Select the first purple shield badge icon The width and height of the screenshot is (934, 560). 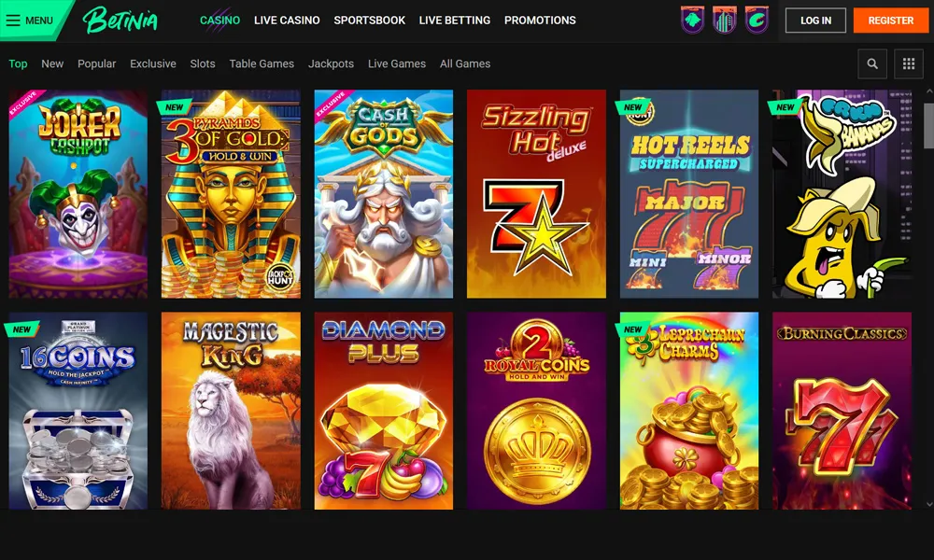point(693,20)
